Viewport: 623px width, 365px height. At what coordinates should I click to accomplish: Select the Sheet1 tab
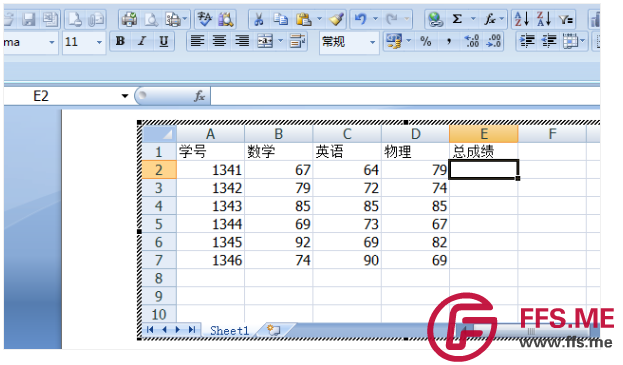pyautogui.click(x=229, y=330)
